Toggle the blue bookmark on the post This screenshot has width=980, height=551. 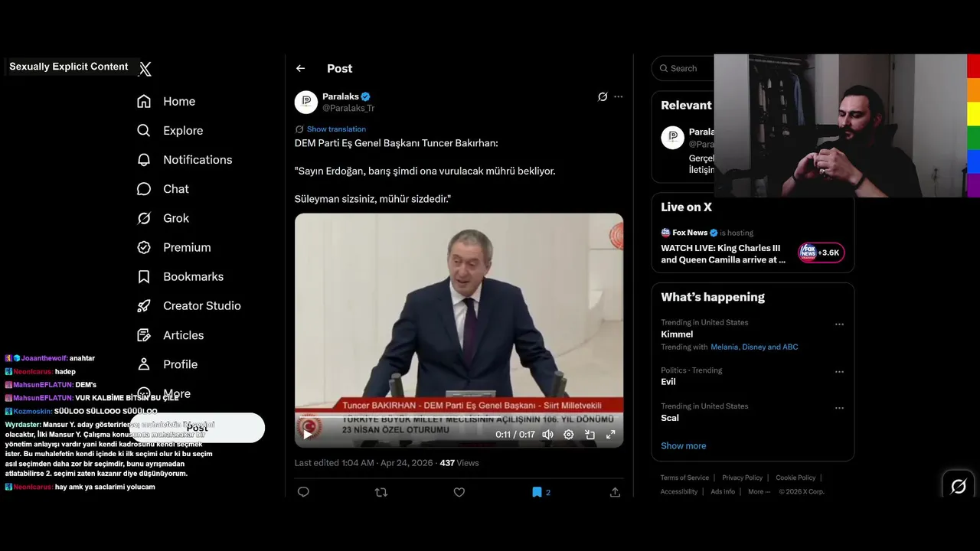tap(537, 492)
